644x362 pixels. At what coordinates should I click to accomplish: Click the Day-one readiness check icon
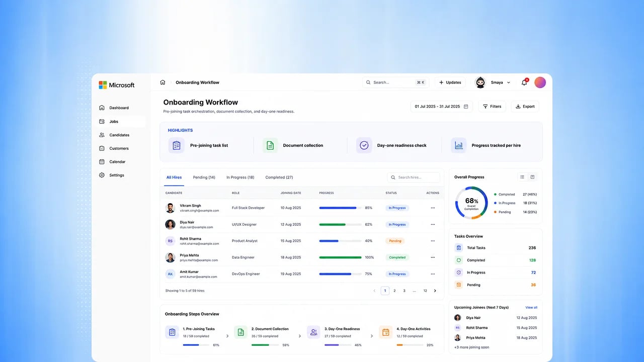[x=364, y=145]
